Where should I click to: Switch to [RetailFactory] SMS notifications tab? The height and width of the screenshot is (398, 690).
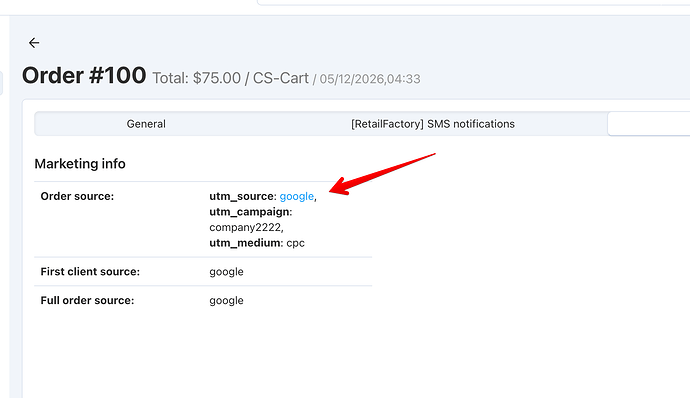(x=433, y=124)
